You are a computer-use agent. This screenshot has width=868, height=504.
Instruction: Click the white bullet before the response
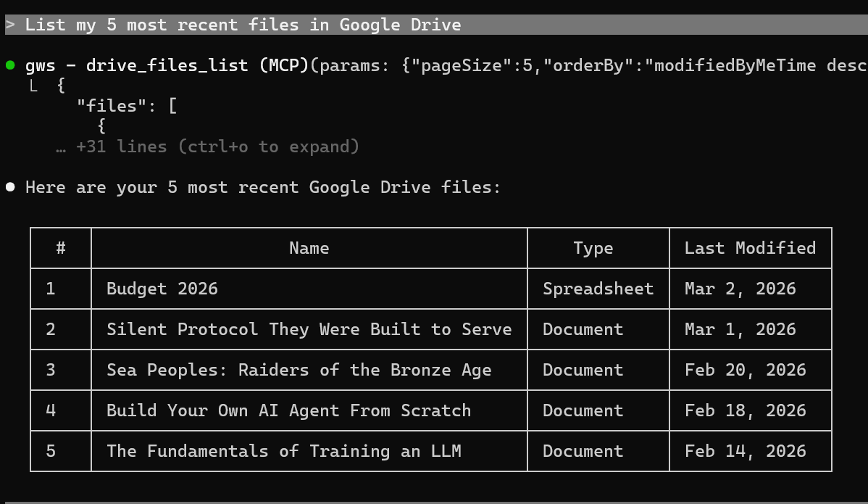coord(10,187)
